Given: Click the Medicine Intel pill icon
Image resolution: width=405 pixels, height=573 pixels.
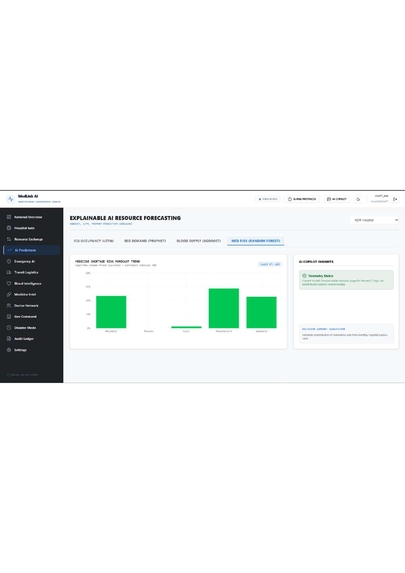Looking at the screenshot, I should [x=9, y=294].
